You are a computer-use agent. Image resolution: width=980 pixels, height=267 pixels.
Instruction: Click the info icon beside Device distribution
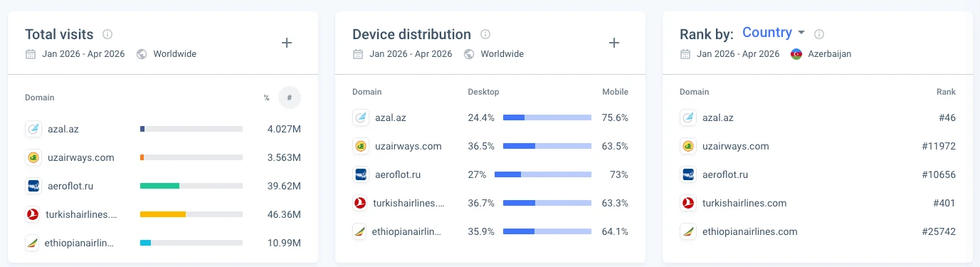485,34
